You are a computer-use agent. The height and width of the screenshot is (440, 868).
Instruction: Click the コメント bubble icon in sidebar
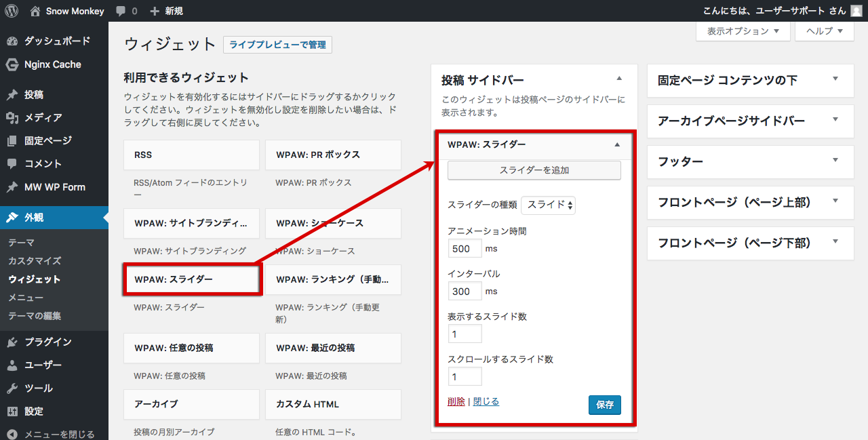tap(12, 164)
